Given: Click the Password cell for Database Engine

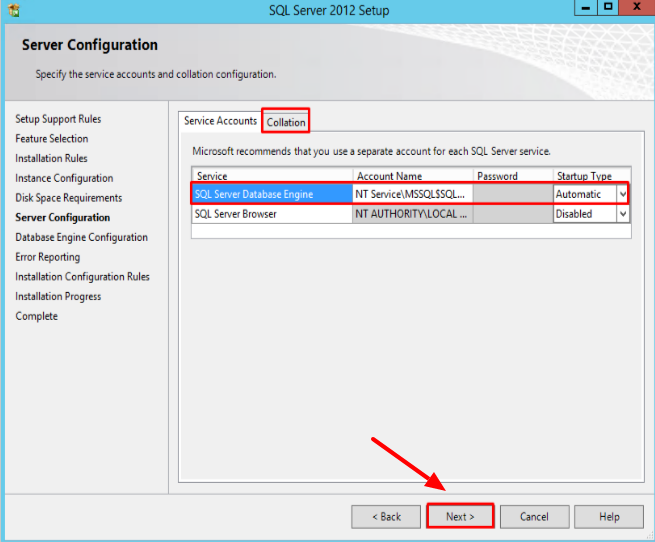Looking at the screenshot, I should tap(513, 194).
